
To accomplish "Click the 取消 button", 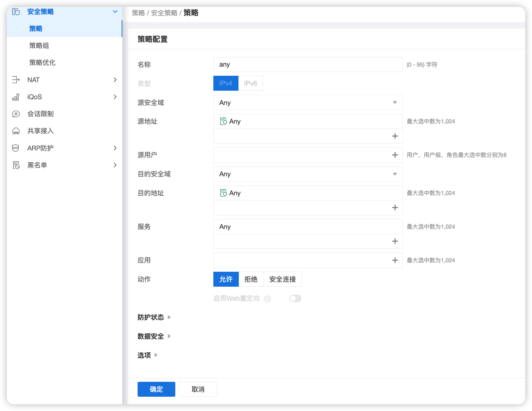I will coord(198,389).
